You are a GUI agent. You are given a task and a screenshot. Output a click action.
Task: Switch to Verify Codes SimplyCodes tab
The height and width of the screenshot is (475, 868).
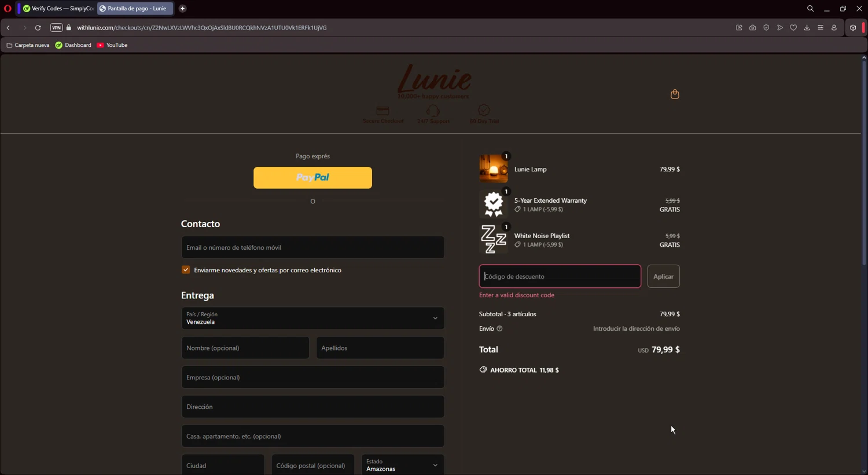(x=58, y=9)
